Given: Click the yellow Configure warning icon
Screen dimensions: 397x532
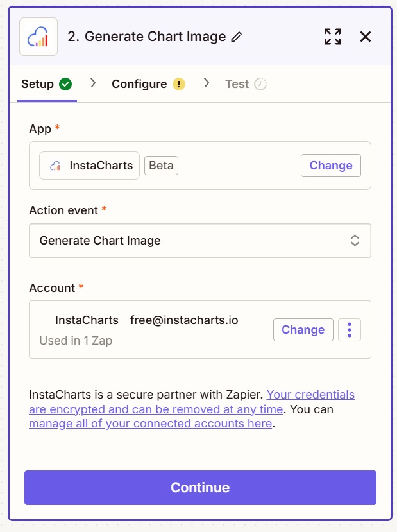Looking at the screenshot, I should pos(179,84).
